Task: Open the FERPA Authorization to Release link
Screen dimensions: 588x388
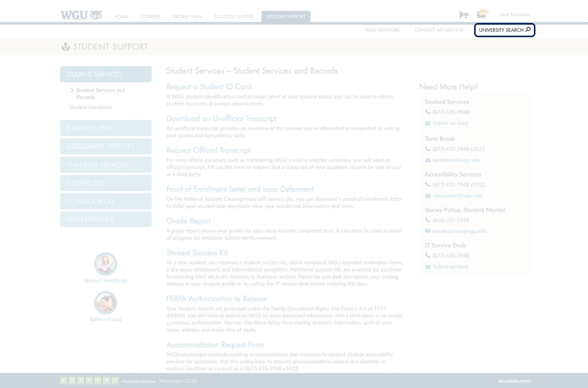Action: pyautogui.click(x=217, y=299)
